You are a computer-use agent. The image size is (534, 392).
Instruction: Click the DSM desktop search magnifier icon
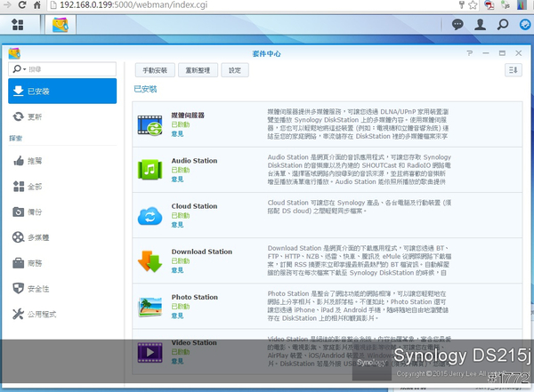click(503, 25)
